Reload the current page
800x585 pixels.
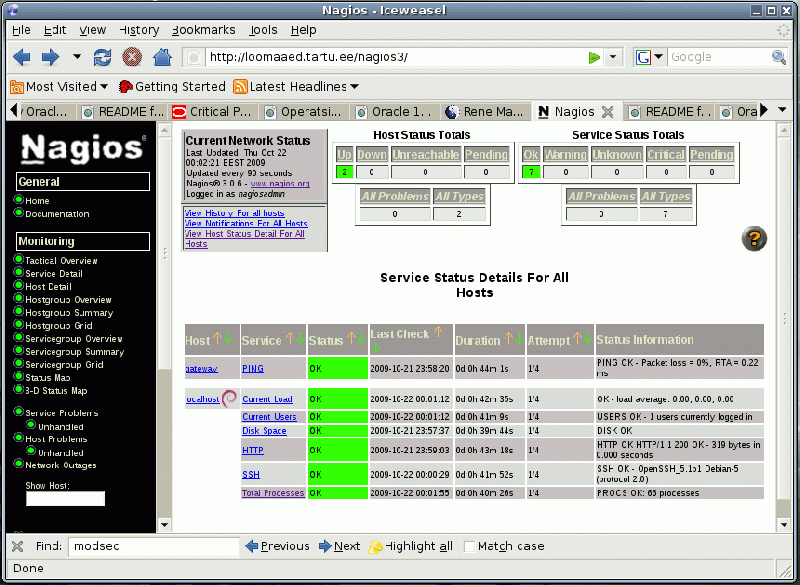point(103,57)
